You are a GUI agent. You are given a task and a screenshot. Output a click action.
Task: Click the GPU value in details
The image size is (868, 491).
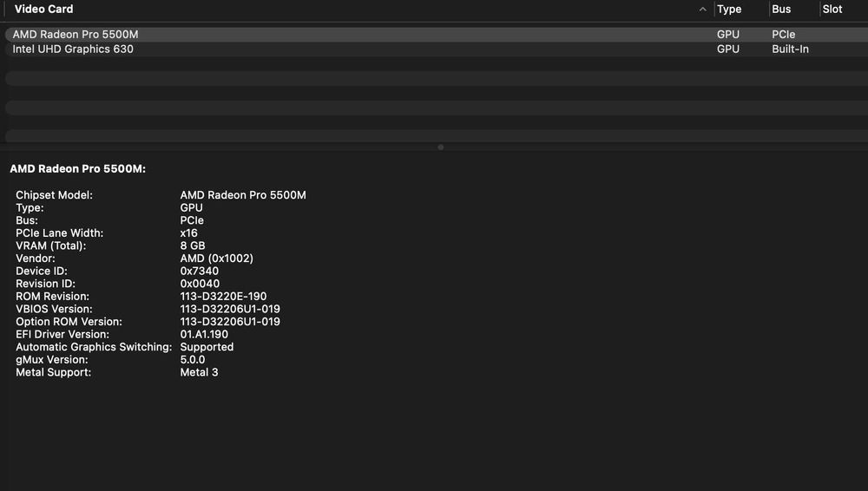pos(192,207)
